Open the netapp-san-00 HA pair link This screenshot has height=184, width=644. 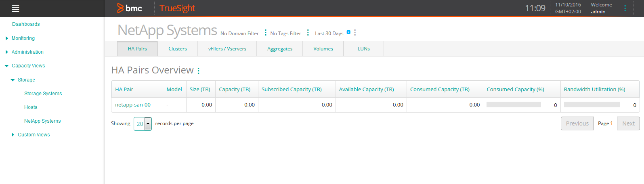[x=133, y=105]
